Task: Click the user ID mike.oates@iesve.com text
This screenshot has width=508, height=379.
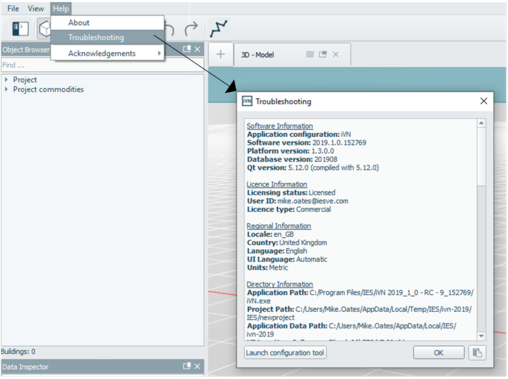Action: (313, 201)
